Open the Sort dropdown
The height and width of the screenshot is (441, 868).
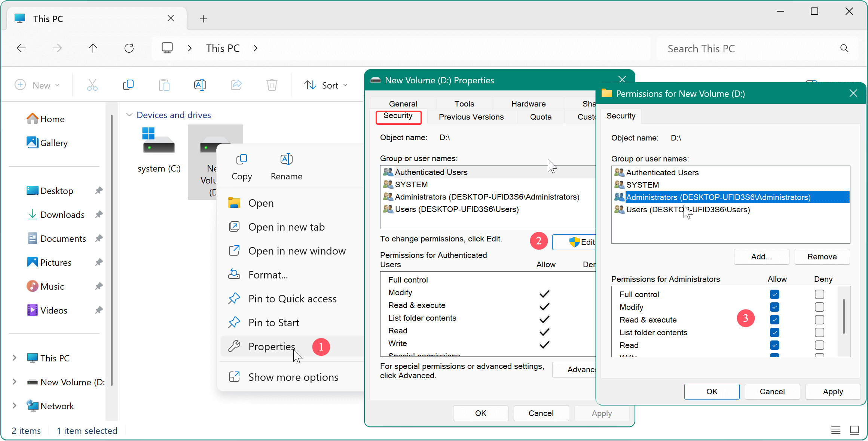click(x=326, y=85)
